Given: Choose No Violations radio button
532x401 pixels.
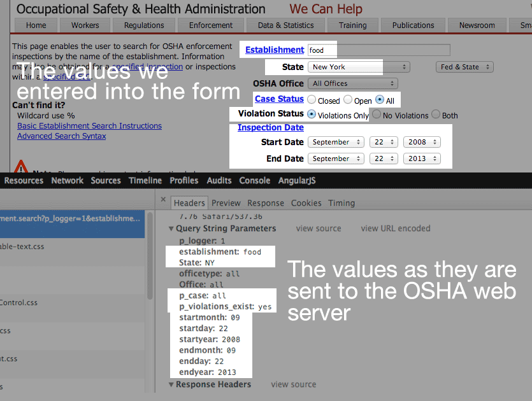Looking at the screenshot, I should 377,114.
